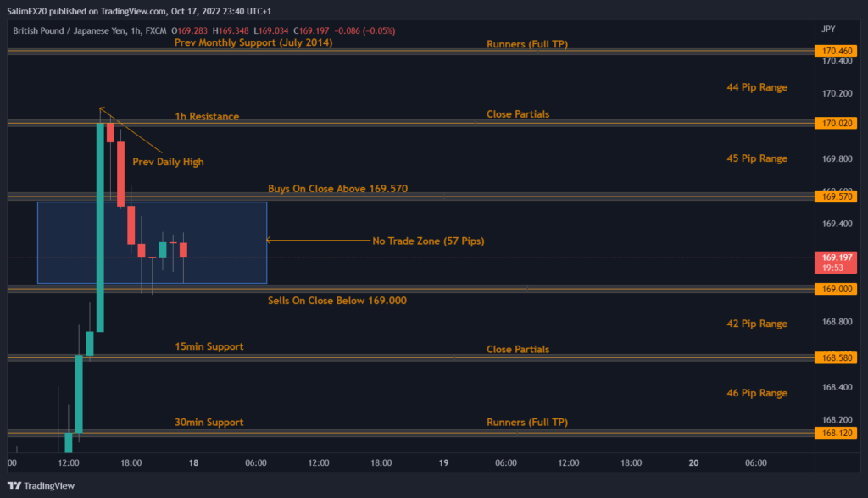Screen dimensions: 868x498
Task: Click the JPY currency label above the price axis
Action: pyautogui.click(x=828, y=29)
